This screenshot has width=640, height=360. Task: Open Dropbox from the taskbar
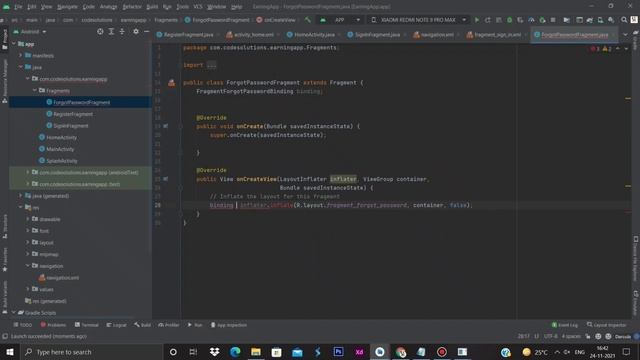(214, 352)
